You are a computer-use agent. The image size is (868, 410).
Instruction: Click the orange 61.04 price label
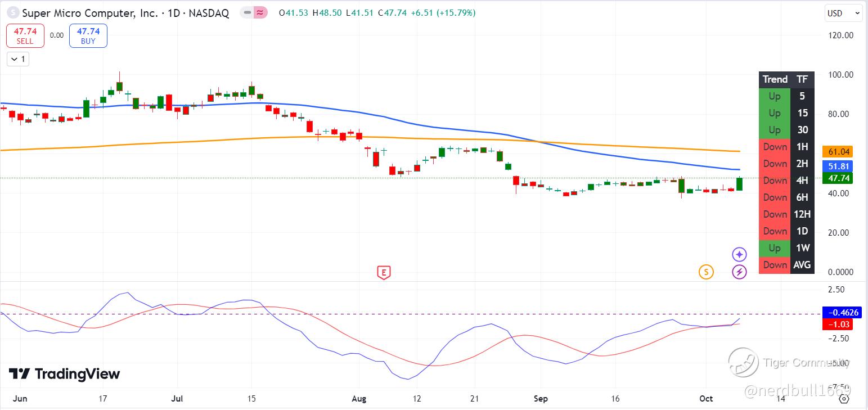tap(838, 152)
